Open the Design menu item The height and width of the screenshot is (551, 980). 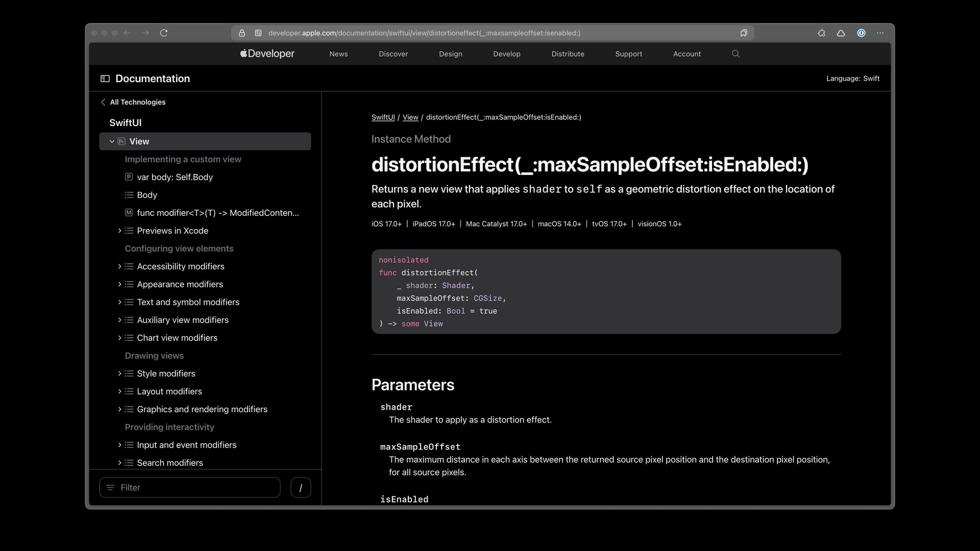(x=450, y=54)
